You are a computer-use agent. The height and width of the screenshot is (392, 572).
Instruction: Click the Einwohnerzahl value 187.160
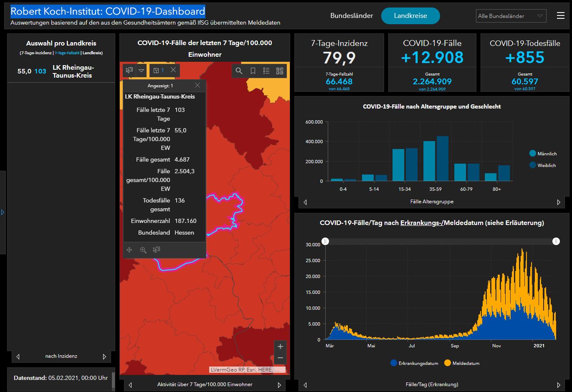click(x=185, y=221)
